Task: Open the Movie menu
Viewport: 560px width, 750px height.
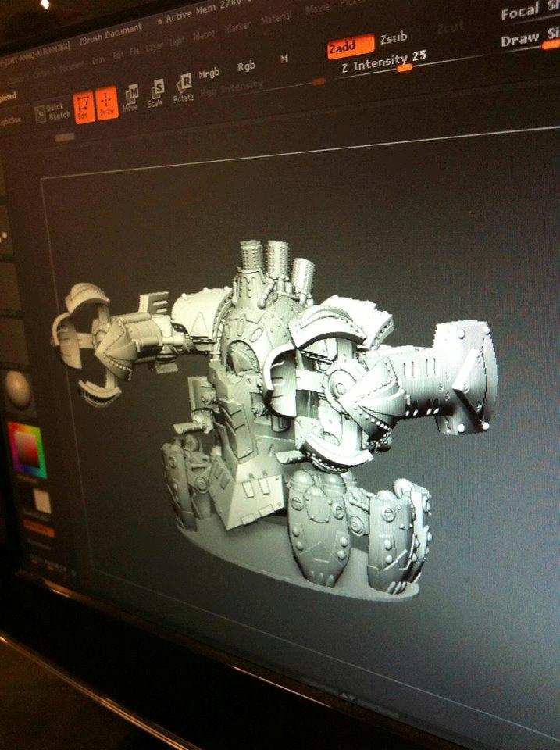Action: [x=318, y=9]
